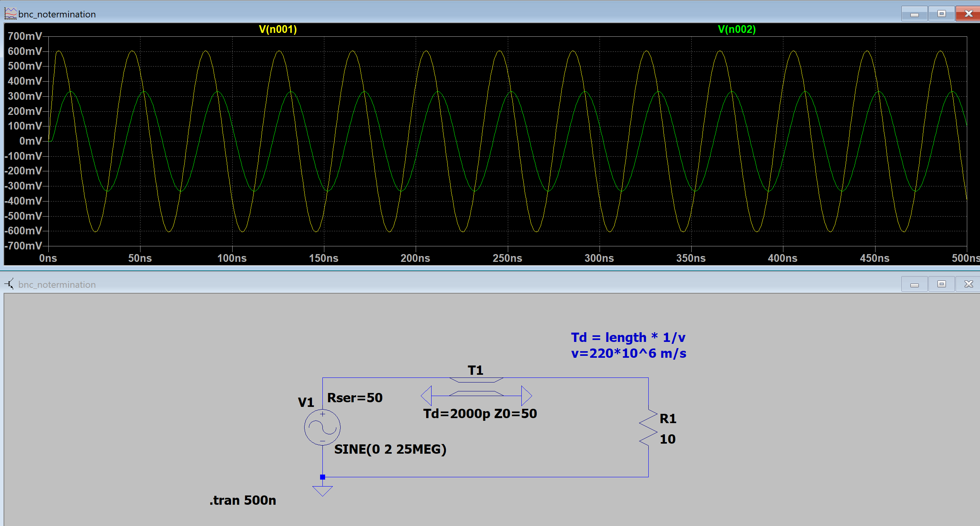Click the waveform window title bar text

[57, 14]
